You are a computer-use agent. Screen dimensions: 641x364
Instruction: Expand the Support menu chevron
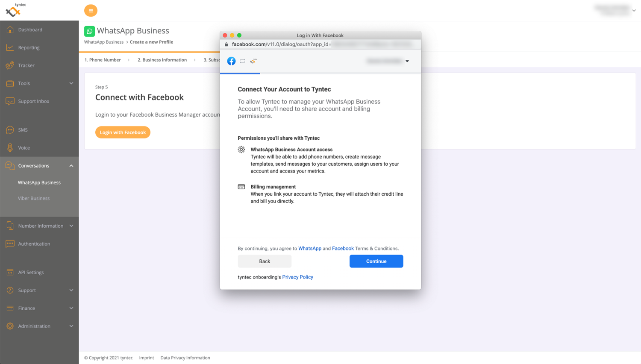[71, 290]
